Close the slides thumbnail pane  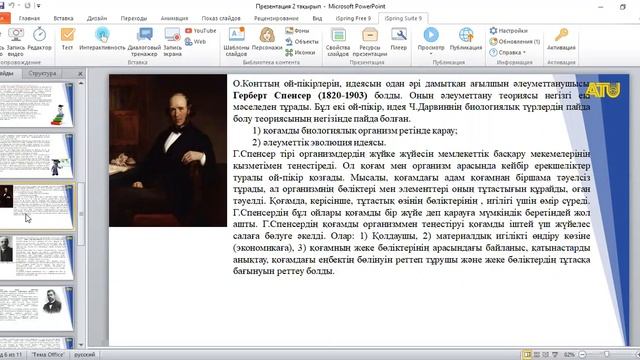click(80, 74)
